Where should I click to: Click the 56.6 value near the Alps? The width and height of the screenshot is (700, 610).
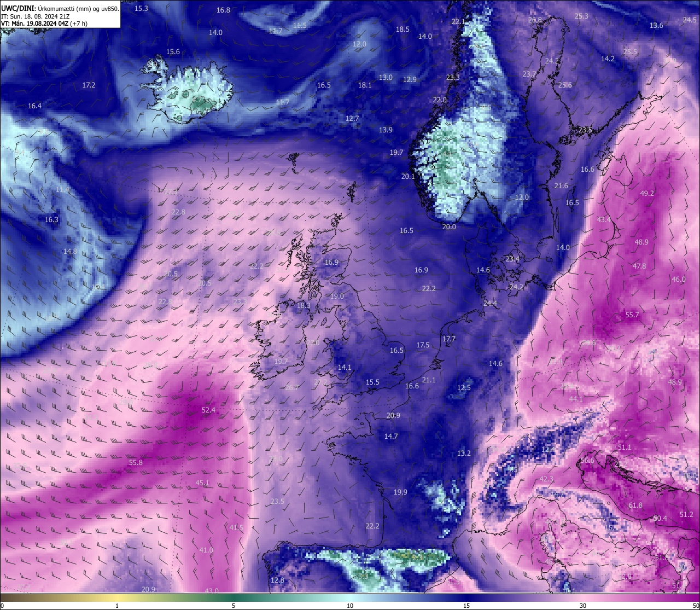(587, 460)
